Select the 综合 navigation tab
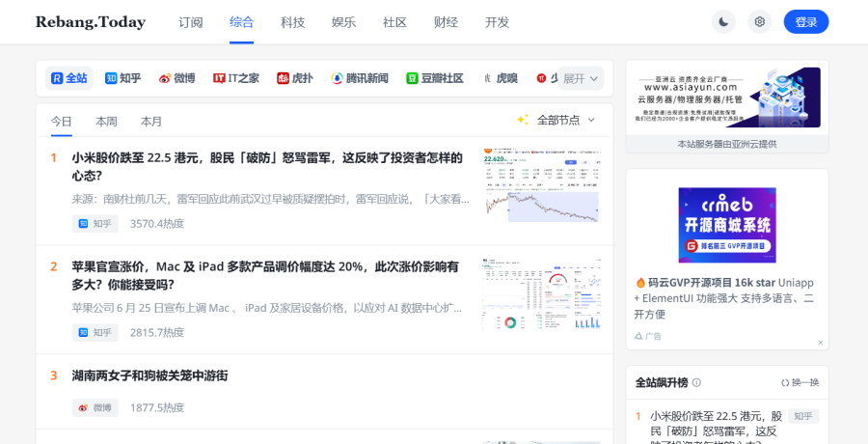This screenshot has height=444, width=868. (241, 22)
